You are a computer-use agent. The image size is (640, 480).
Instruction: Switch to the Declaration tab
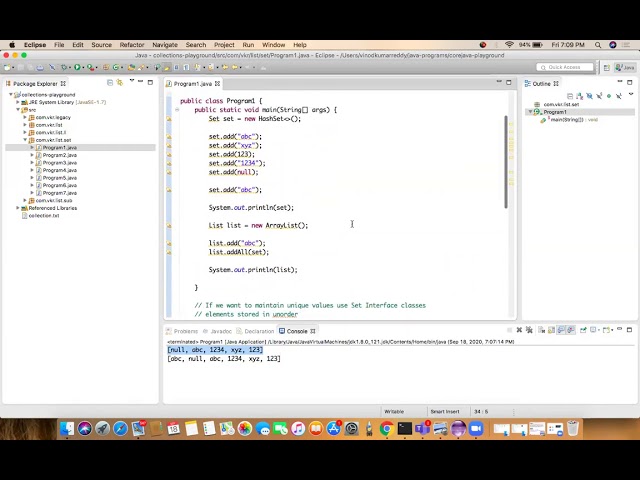[x=255, y=331]
